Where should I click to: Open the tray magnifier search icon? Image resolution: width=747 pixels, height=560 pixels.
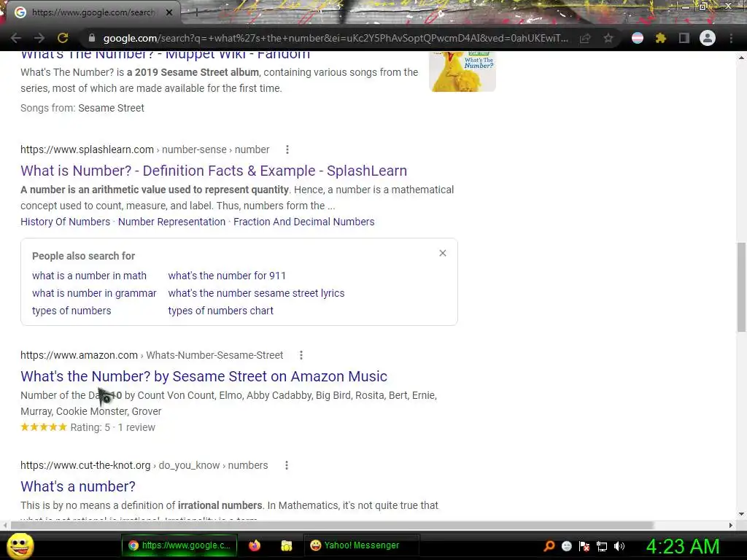pos(549,546)
